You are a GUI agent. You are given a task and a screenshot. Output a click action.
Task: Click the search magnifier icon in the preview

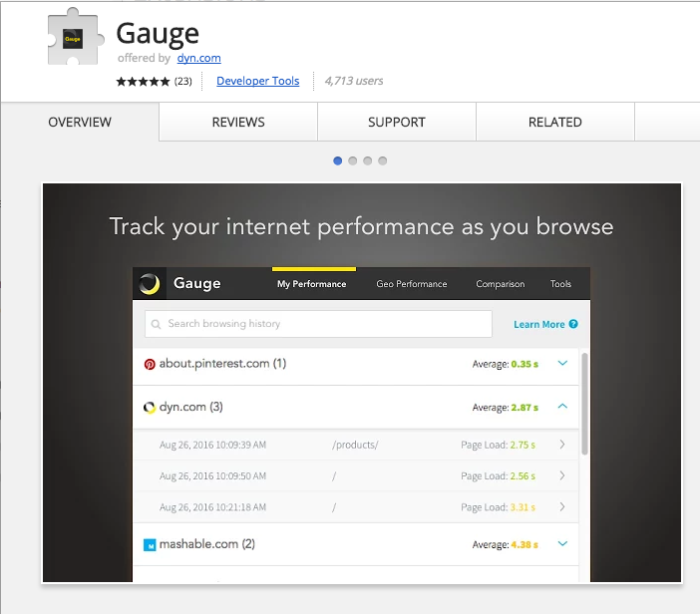[156, 324]
